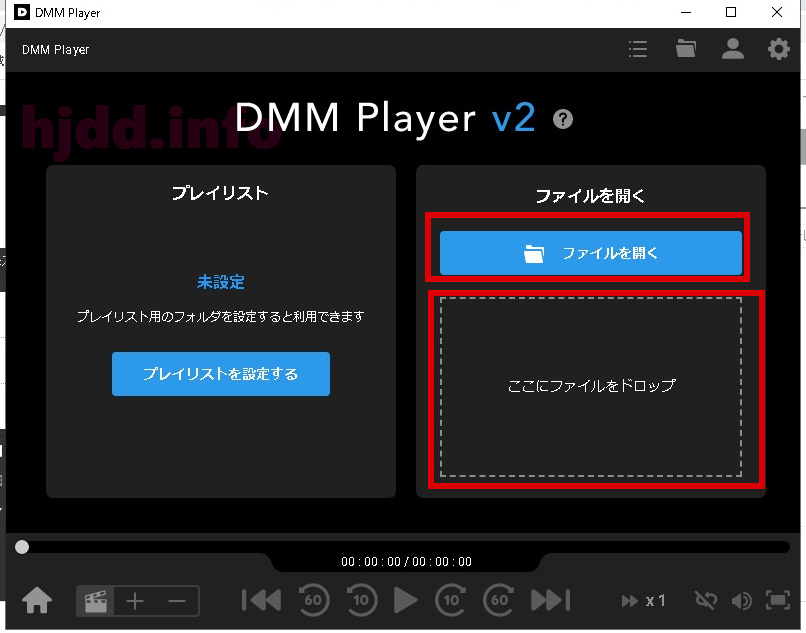Open the playlist list icon in header
This screenshot has width=806, height=633.
638,49
